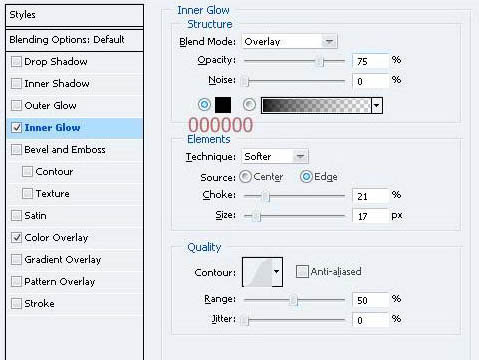Open the black glow color swatch
The image size is (479, 360).
[x=223, y=105]
